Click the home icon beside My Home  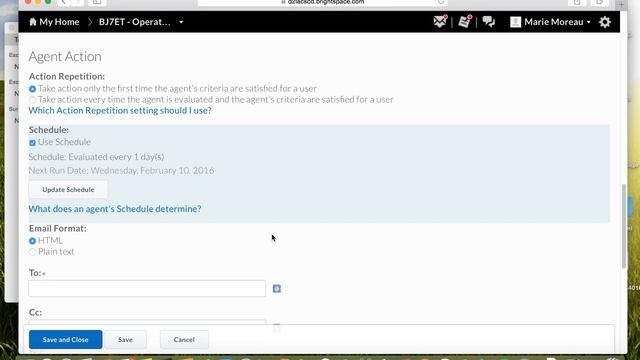[33, 22]
